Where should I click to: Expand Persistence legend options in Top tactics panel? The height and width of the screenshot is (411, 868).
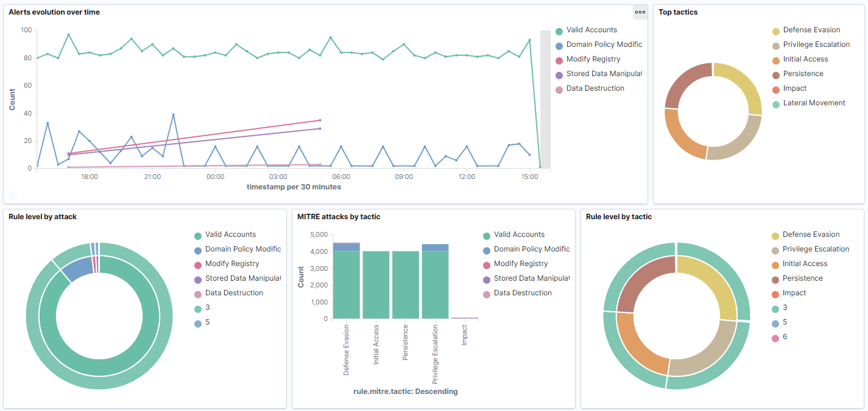click(803, 74)
